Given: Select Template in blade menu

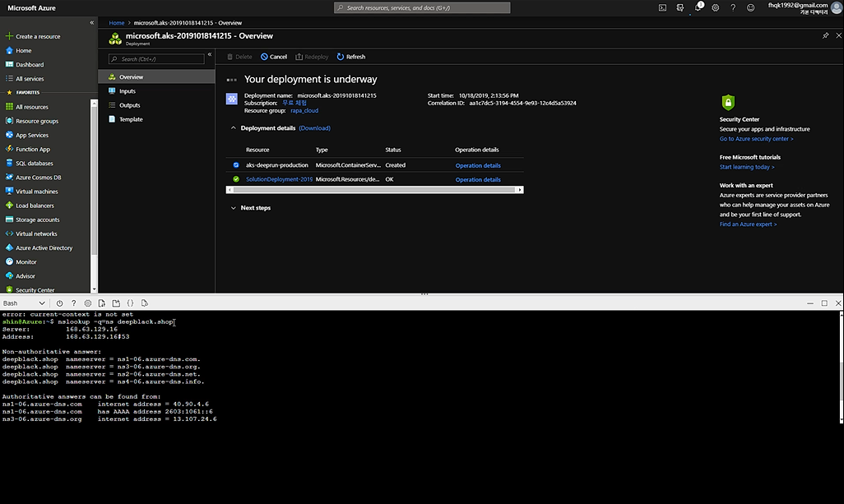Looking at the screenshot, I should pyautogui.click(x=156, y=119).
